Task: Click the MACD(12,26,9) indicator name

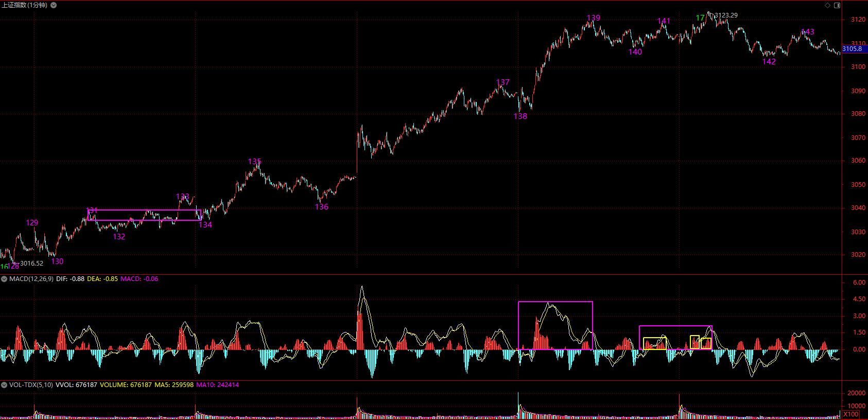Action: [31, 279]
